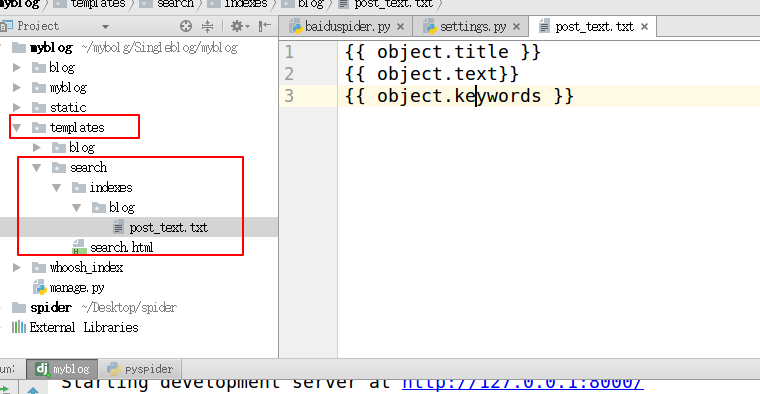
Task: Click the myblog Django run tab
Action: [62, 369]
